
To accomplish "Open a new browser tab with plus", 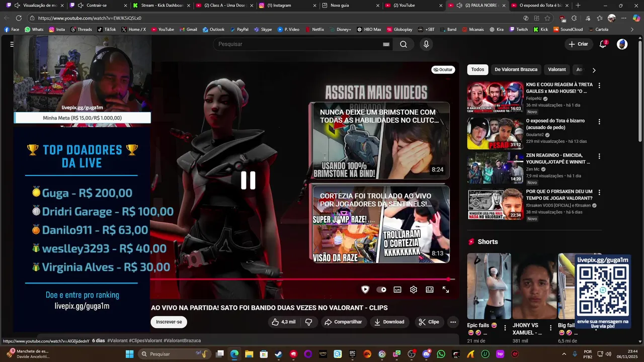I will pos(578,6).
